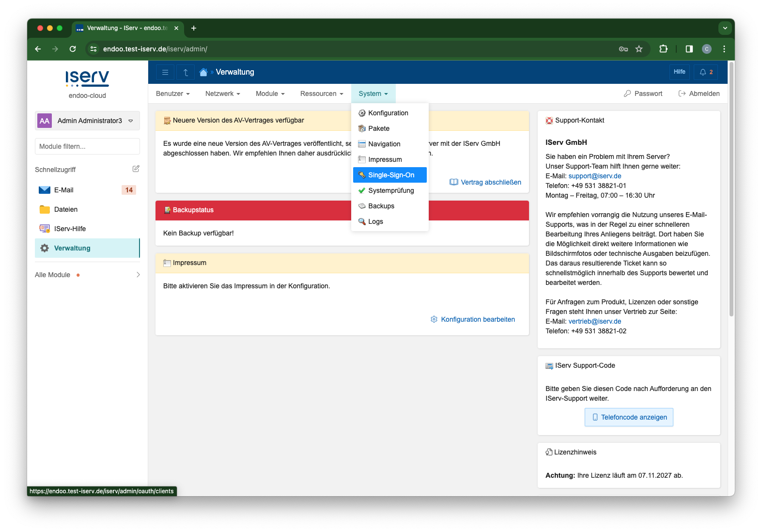Viewport: 762px width, 532px height.
Task: Open the Netzwerk dropdown menu
Action: 223,94
